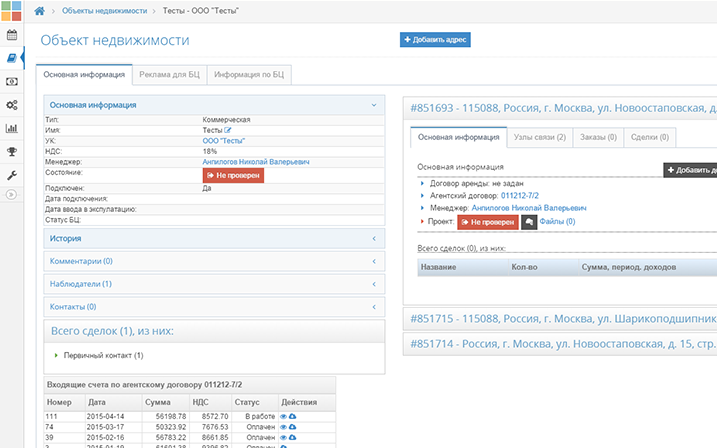This screenshot has height=448, width=717.
Task: Open settings via the gears sidebar icon
Action: click(x=12, y=105)
